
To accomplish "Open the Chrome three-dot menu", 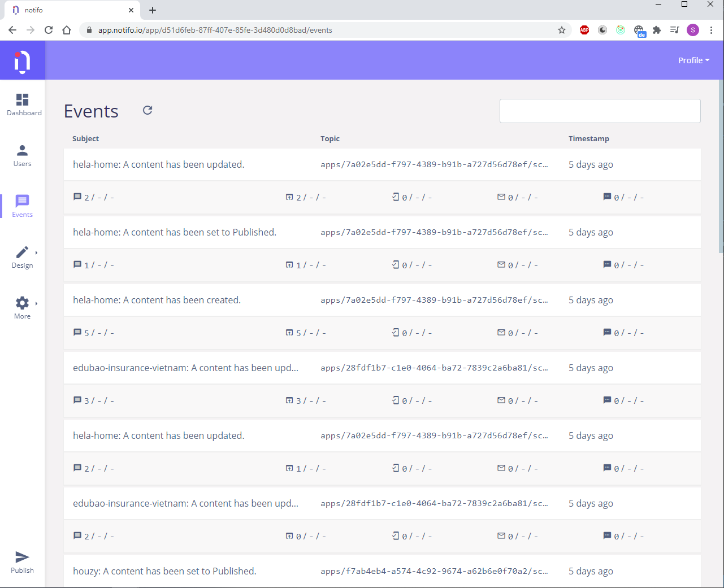I will click(711, 30).
